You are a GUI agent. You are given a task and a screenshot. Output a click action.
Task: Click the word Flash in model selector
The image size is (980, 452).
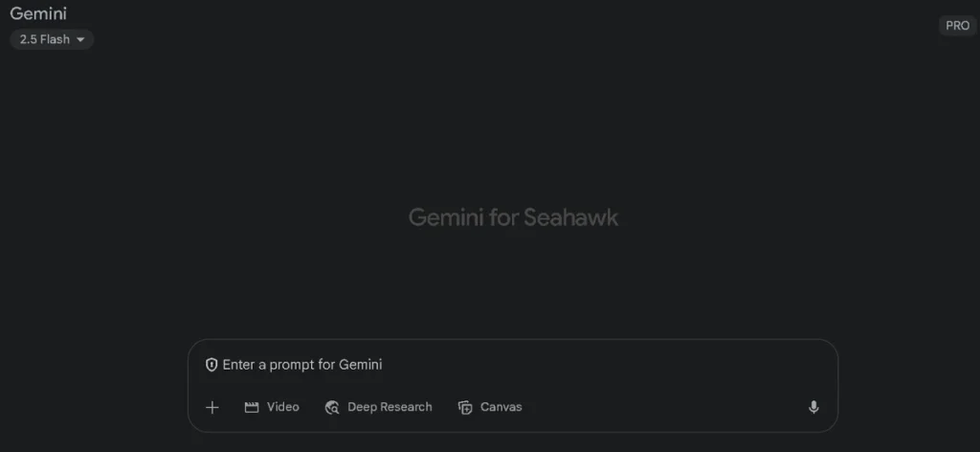tap(55, 39)
